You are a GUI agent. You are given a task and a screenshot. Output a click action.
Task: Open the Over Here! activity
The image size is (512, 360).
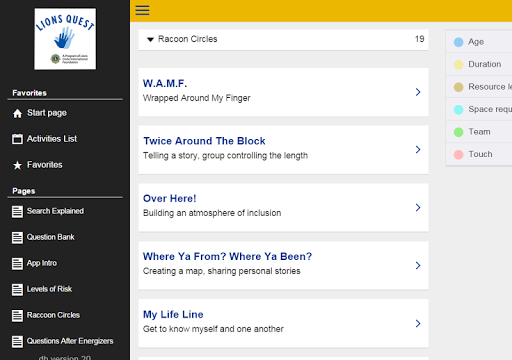tap(283, 207)
